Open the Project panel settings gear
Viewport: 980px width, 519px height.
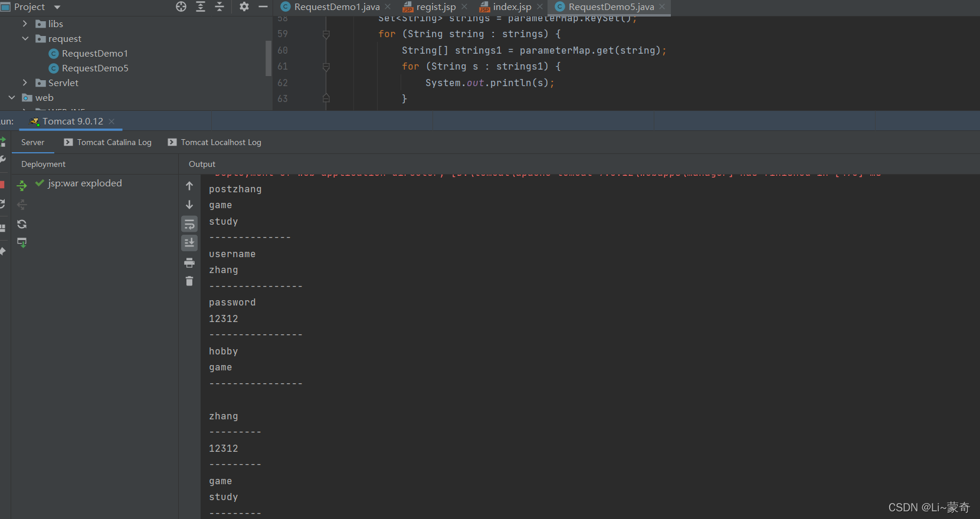[244, 6]
